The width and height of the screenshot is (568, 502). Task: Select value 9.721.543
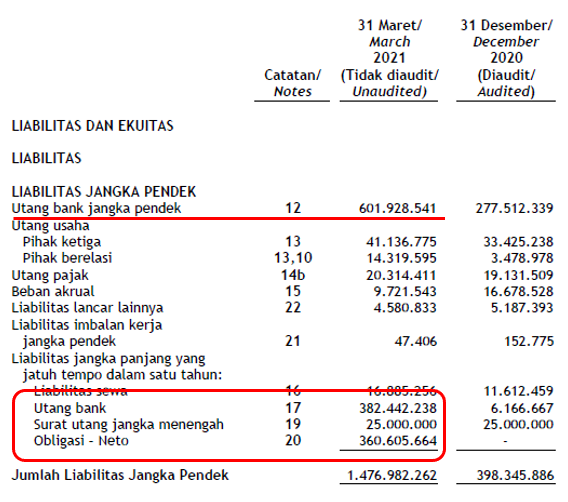coord(405,291)
